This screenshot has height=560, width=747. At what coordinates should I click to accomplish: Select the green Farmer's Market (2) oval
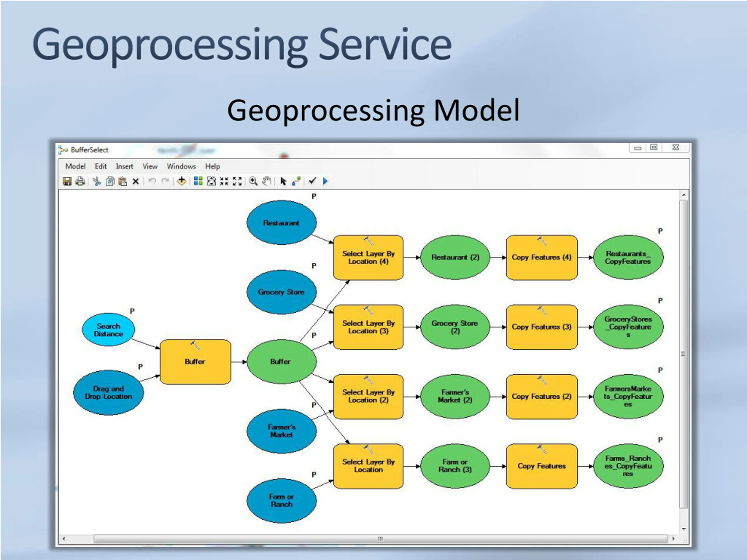click(455, 396)
